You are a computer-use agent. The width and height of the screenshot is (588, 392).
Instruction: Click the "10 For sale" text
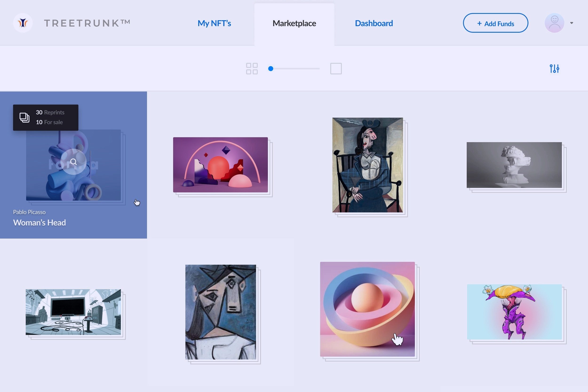pyautogui.click(x=49, y=122)
